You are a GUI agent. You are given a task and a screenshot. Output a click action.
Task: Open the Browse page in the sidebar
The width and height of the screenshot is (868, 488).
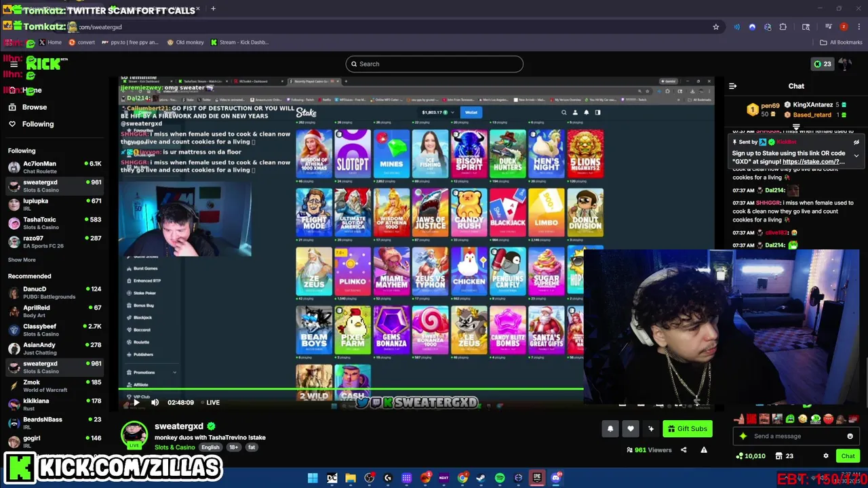pyautogui.click(x=28, y=107)
